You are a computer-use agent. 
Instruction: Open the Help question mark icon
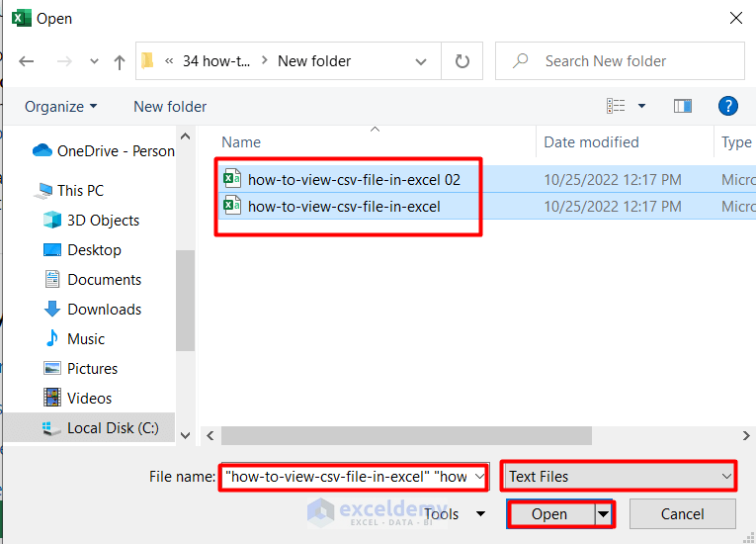pyautogui.click(x=728, y=106)
